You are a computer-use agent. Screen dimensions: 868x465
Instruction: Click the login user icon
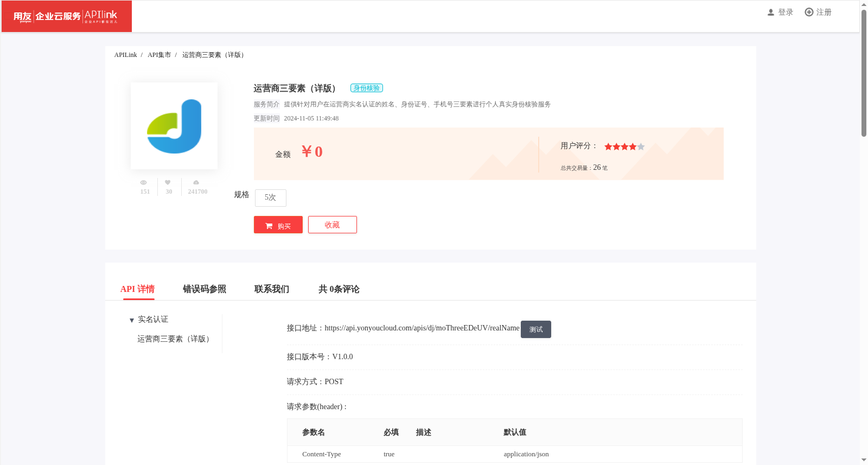[x=771, y=12]
